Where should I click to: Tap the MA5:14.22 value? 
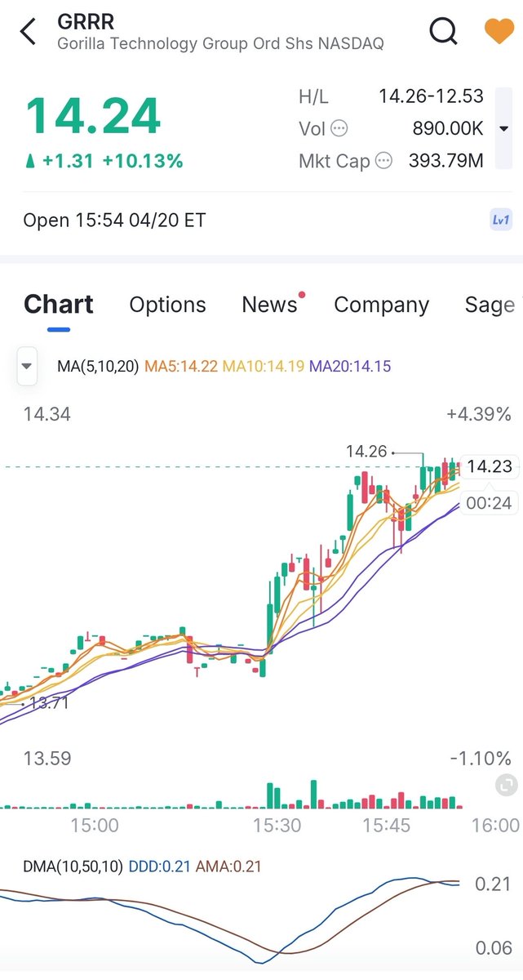tap(181, 367)
